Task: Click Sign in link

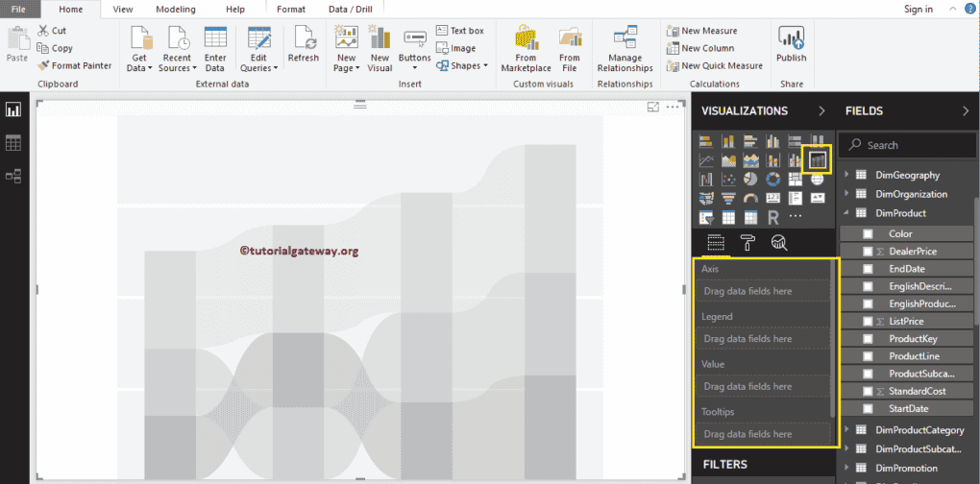Action: point(919,10)
